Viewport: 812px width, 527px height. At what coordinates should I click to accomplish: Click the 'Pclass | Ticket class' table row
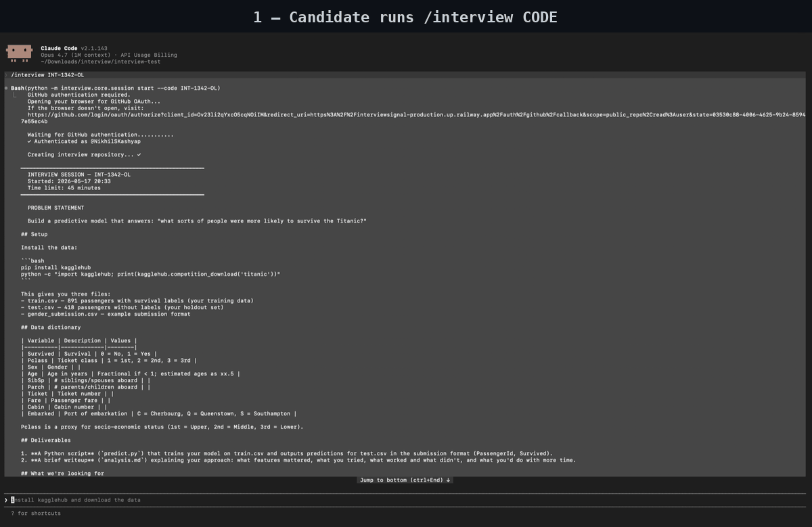(x=109, y=361)
